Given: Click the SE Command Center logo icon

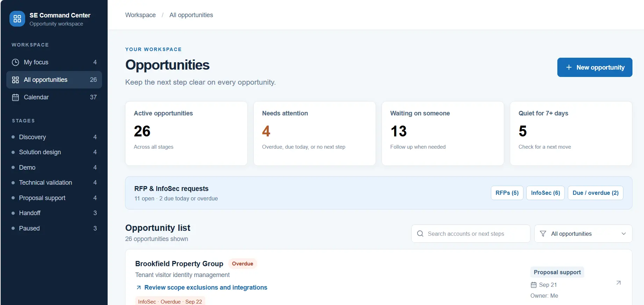Looking at the screenshot, I should coord(17,19).
